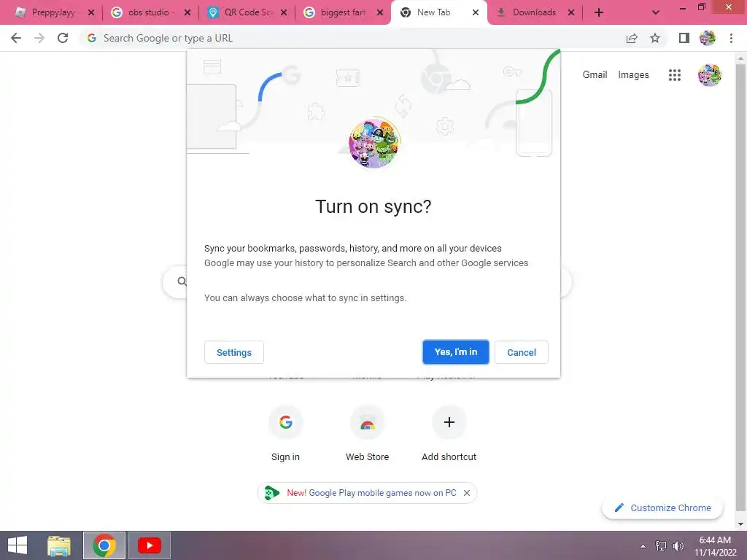
Task: Click the Chrome taskbar icon
Action: click(104, 545)
